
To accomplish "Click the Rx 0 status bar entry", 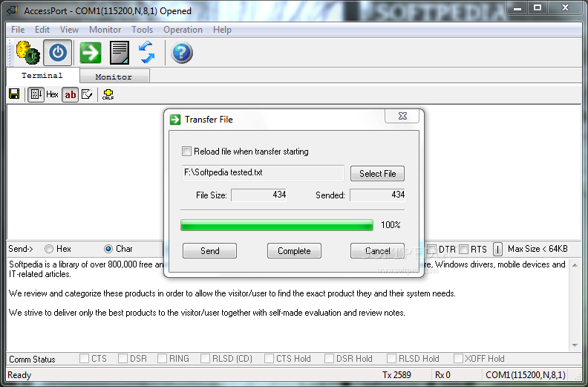I will (x=442, y=374).
